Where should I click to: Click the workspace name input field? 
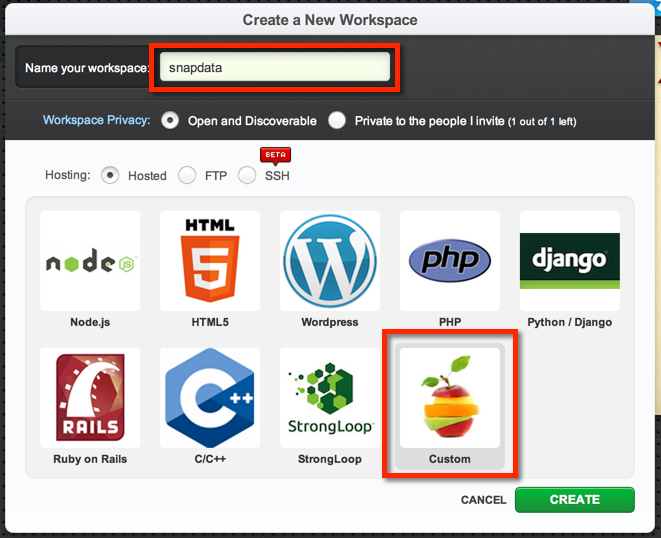click(275, 67)
